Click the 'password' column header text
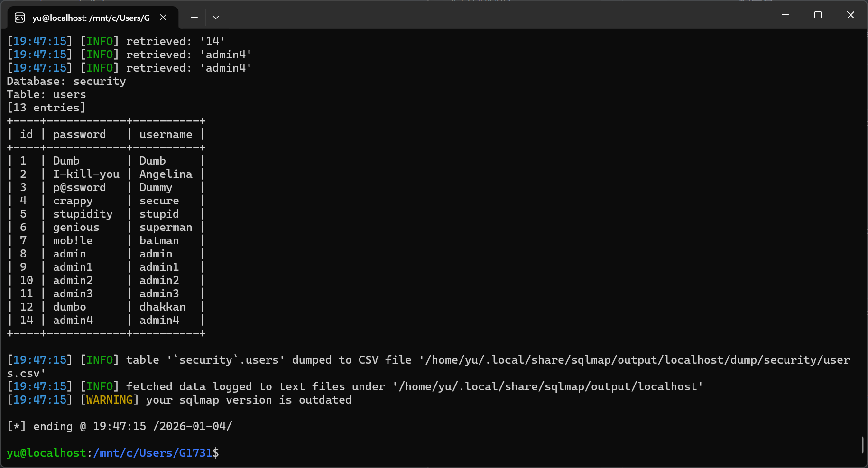The width and height of the screenshot is (868, 468). (79, 135)
